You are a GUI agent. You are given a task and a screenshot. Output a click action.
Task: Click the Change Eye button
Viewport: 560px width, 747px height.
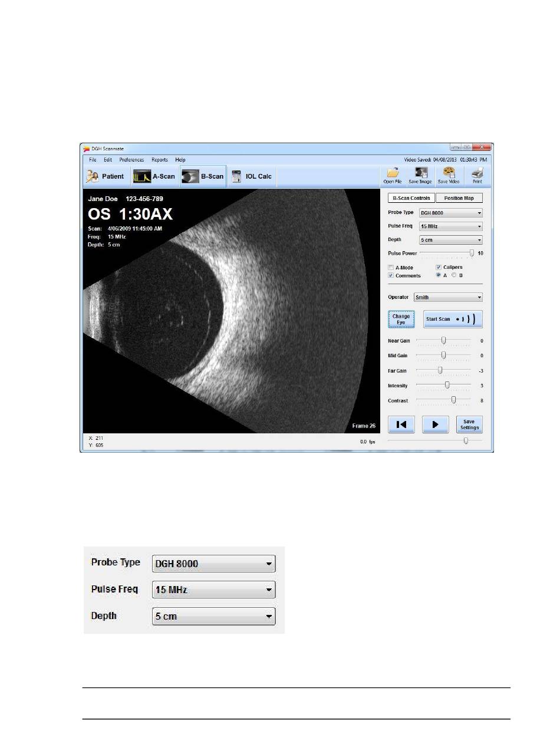click(401, 319)
